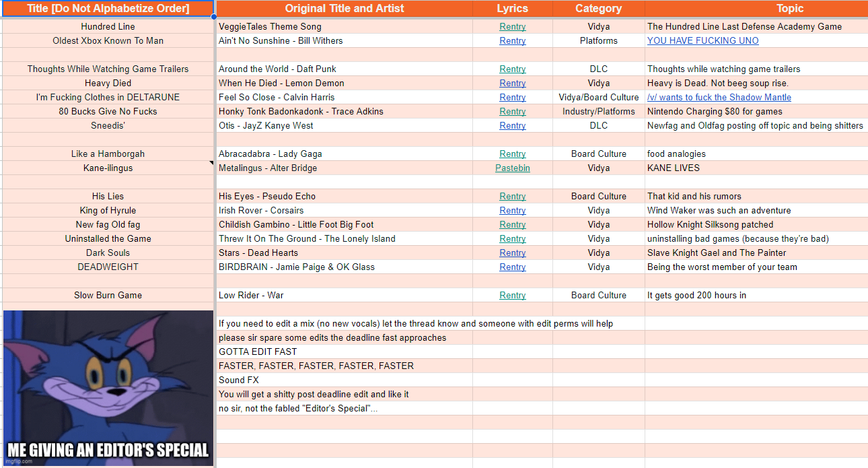
Task: Select Thoughts While Watching Game Trailers title cell
Action: [108, 69]
